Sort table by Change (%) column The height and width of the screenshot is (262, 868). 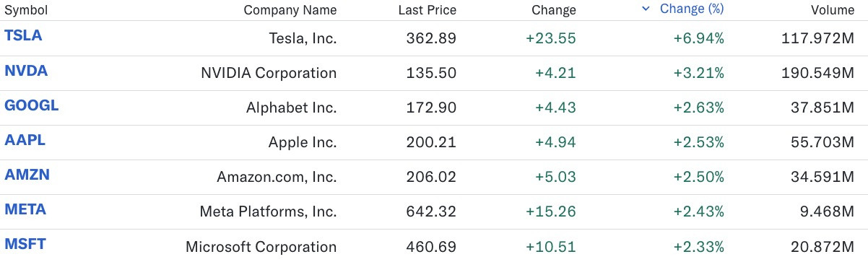point(692,9)
